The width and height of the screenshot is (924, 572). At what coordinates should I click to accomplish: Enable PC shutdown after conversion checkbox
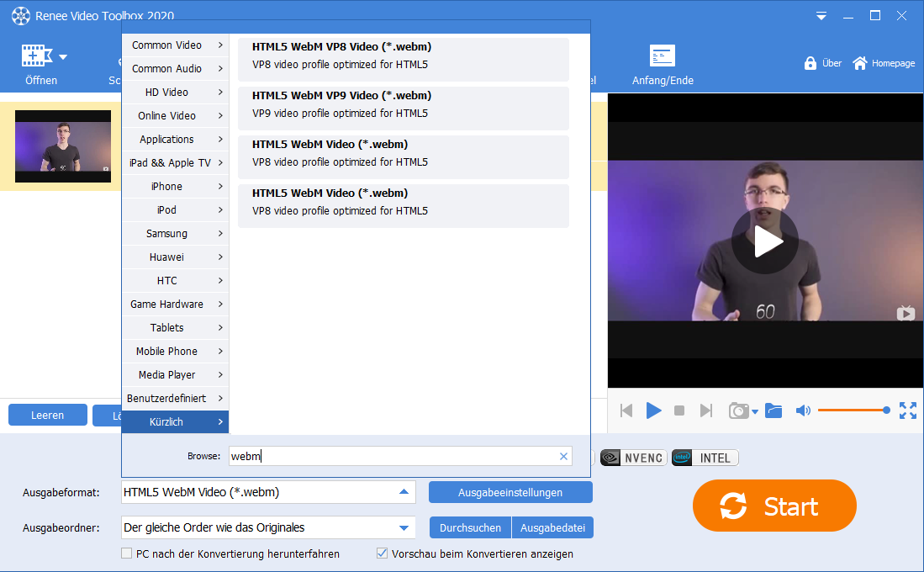point(127,553)
